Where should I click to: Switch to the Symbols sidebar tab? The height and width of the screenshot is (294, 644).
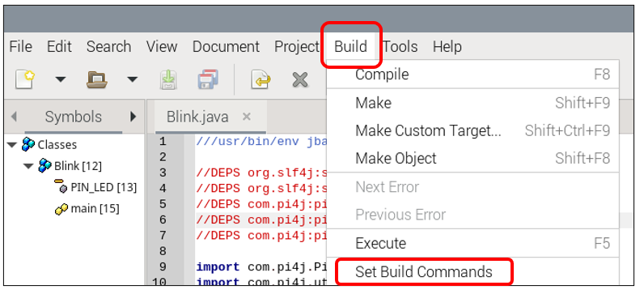[73, 117]
